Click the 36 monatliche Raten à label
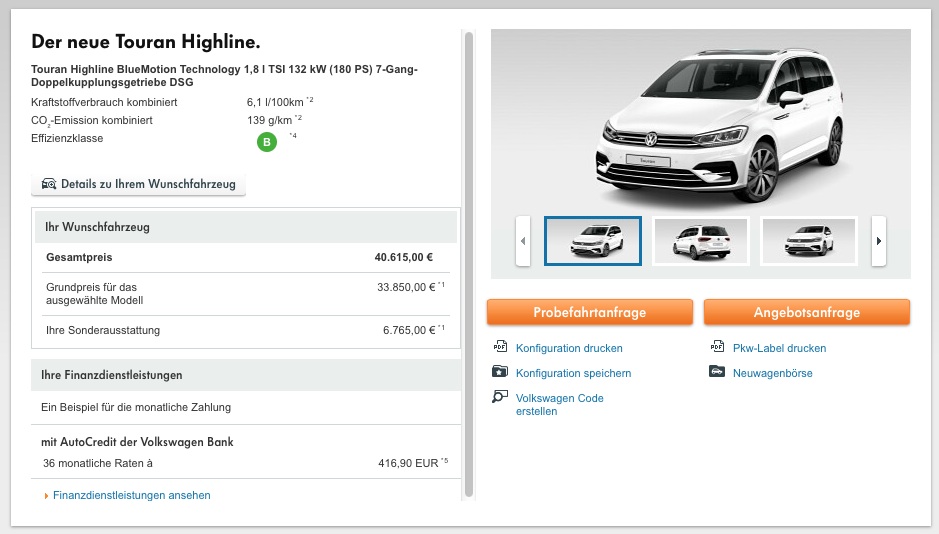939x534 pixels. point(98,463)
